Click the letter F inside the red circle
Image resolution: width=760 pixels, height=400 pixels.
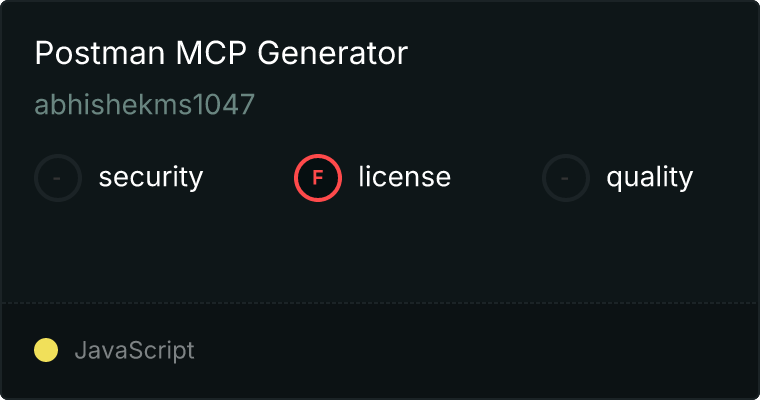coord(317,178)
